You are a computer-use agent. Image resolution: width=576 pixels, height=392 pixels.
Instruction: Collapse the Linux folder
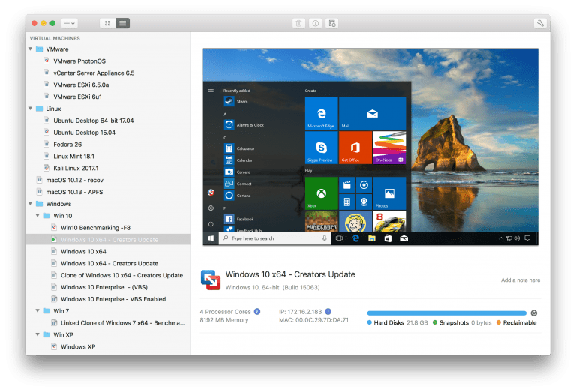click(31, 109)
